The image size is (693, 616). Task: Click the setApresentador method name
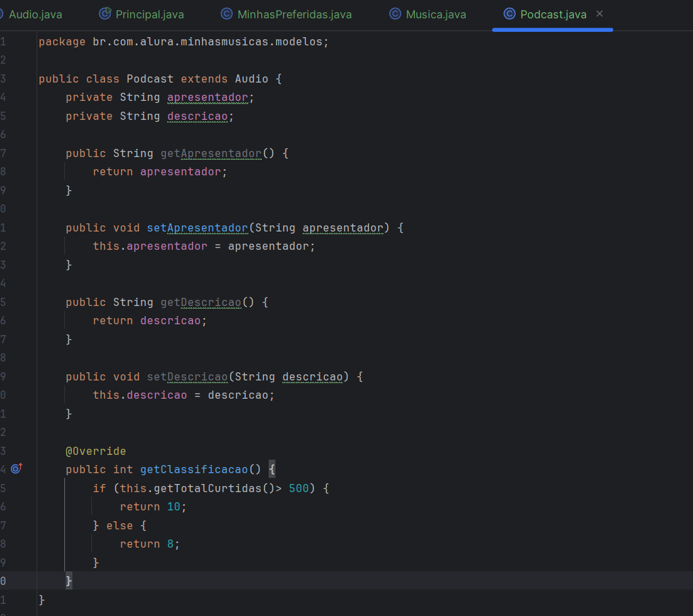(198, 227)
